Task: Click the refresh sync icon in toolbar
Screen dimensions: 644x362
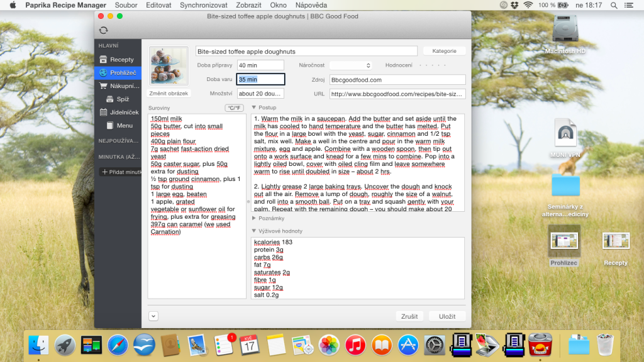Action: point(104,30)
